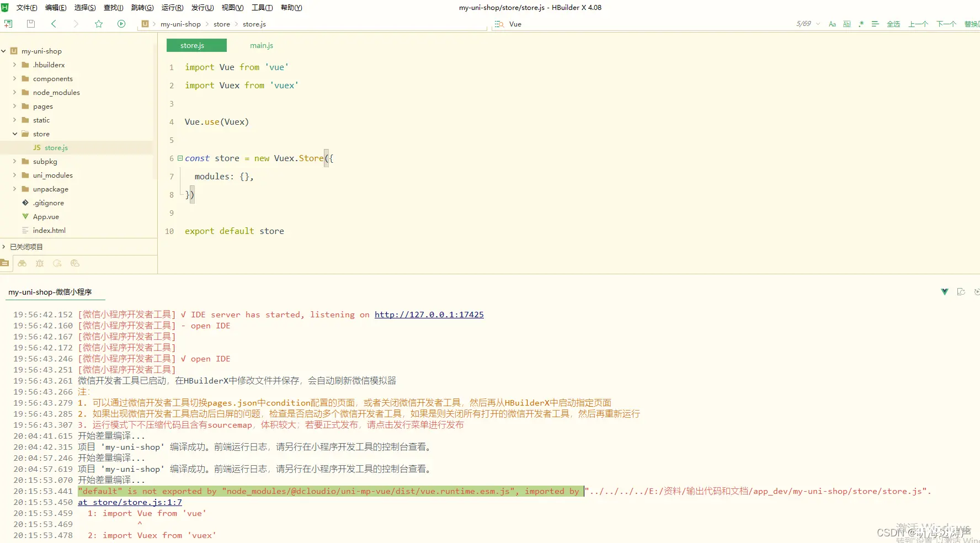Open the 文件(F) menu
The image size is (980, 543).
27,8
